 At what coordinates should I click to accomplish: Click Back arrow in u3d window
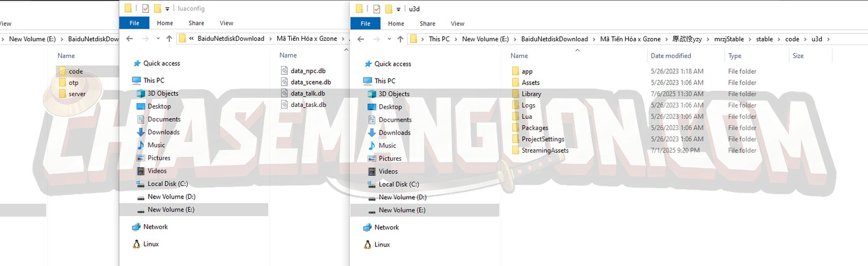click(x=361, y=39)
